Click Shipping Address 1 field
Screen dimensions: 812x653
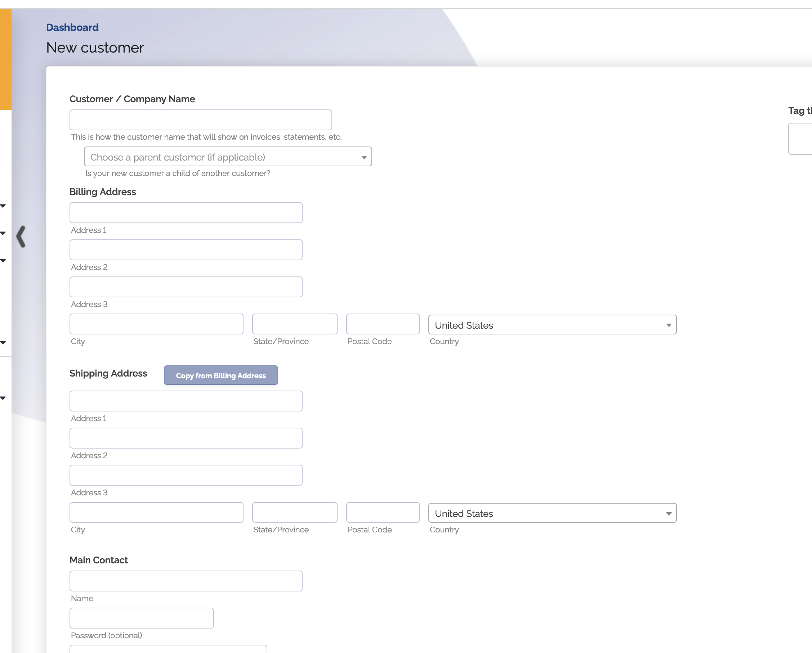pyautogui.click(x=186, y=401)
